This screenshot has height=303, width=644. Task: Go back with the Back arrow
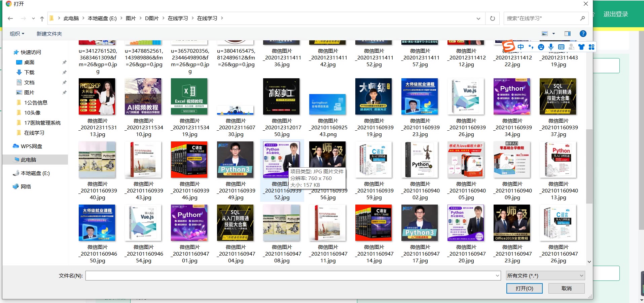coord(10,18)
